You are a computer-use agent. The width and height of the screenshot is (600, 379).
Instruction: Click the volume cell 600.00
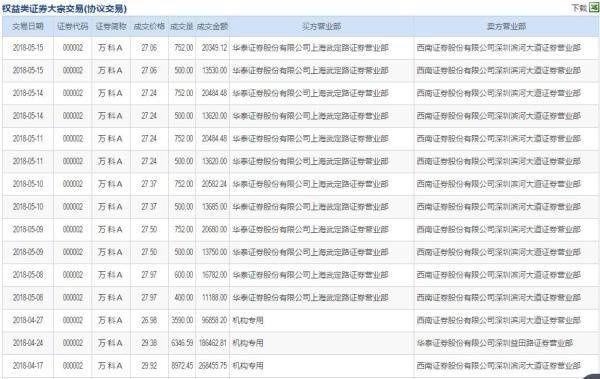pyautogui.click(x=184, y=275)
